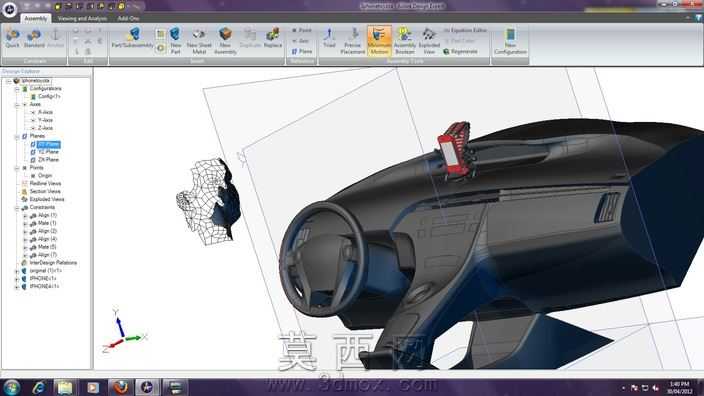This screenshot has width=704, height=396.
Task: Select ZX Plane in the tree
Action: tap(48, 160)
